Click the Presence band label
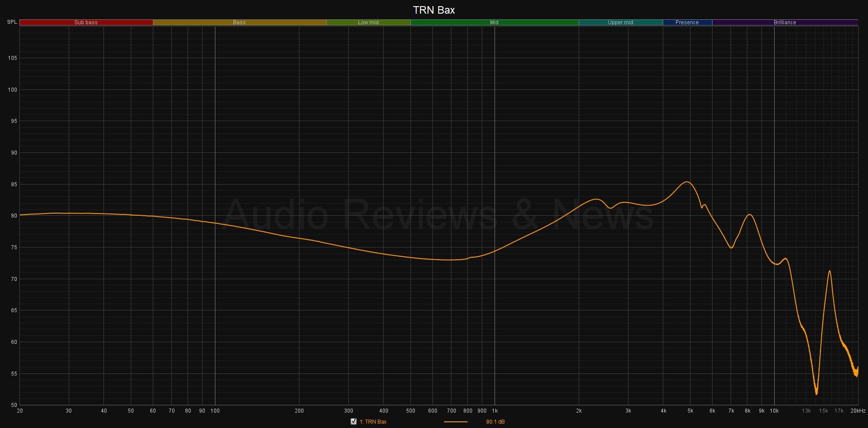 [x=687, y=22]
